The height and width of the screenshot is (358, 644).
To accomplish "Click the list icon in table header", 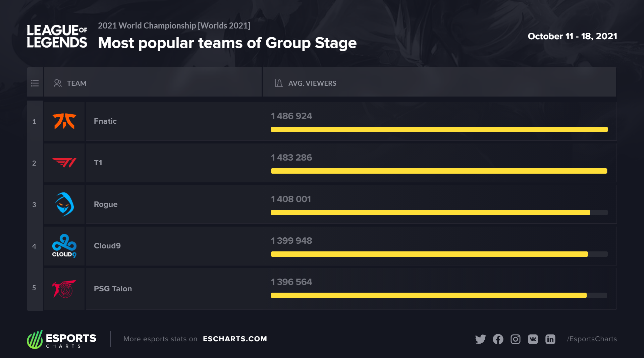I will pos(35,83).
